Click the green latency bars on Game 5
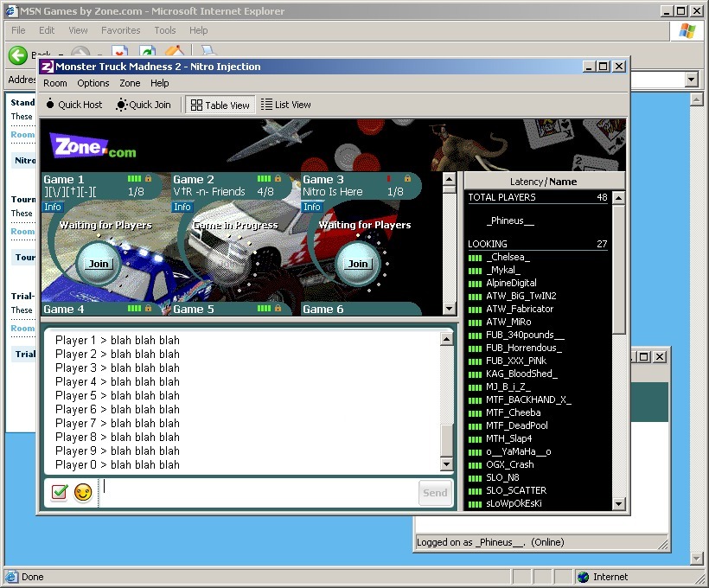 coord(264,309)
